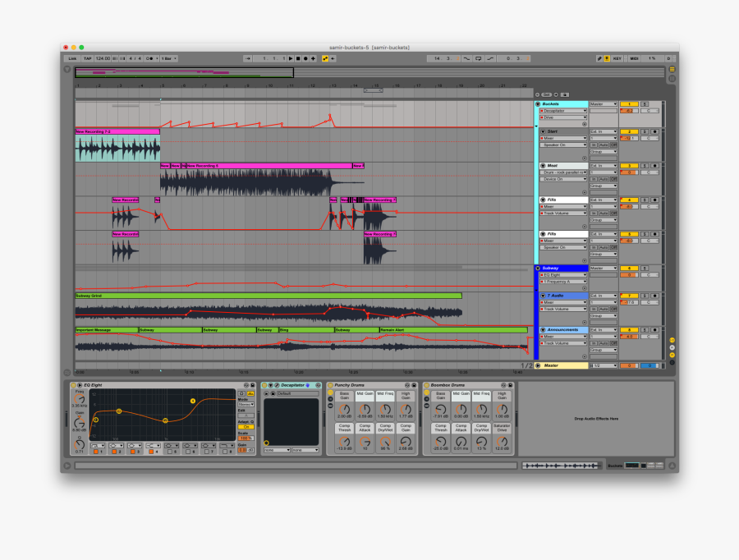The height and width of the screenshot is (560, 739).
Task: Solo the Start track with S button
Action: click(x=645, y=131)
